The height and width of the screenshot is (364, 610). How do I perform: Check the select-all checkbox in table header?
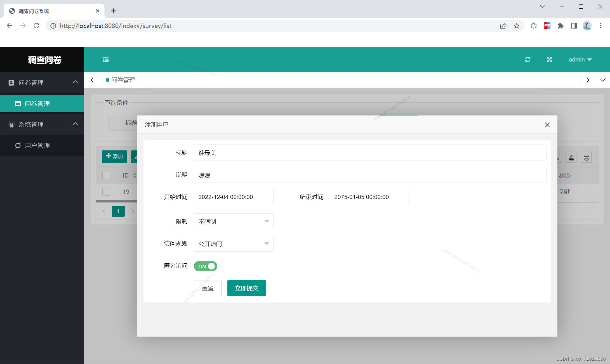(x=106, y=175)
